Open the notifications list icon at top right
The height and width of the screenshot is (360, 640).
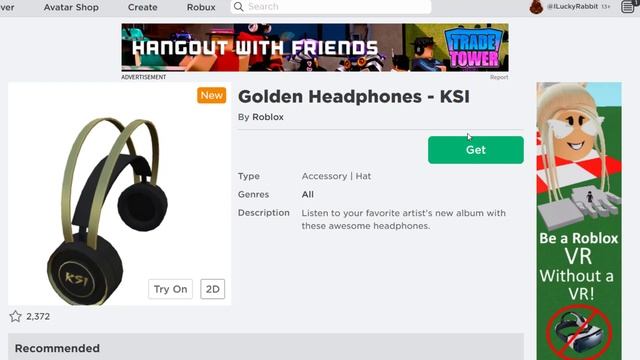628,7
